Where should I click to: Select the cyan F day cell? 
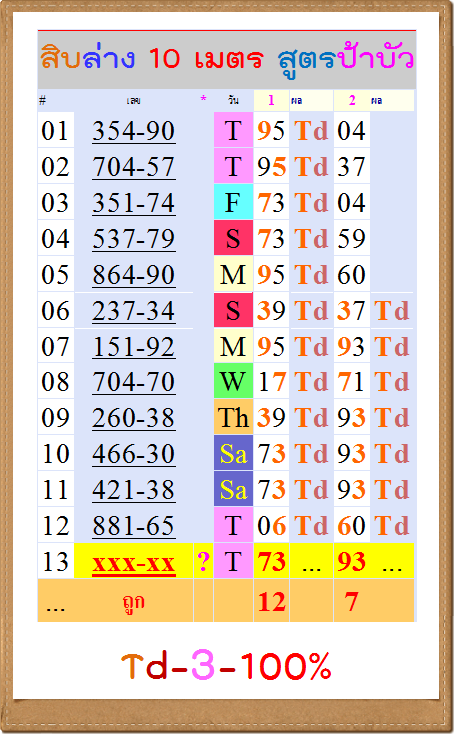(233, 202)
